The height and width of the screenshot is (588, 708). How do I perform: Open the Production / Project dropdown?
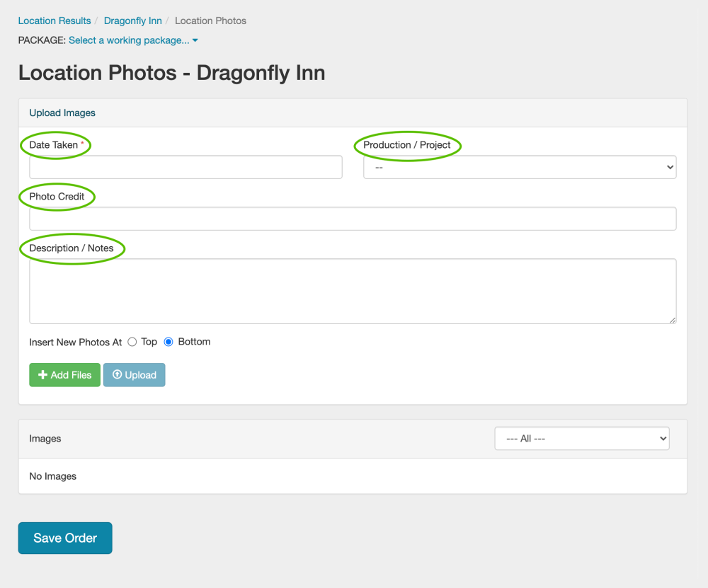520,168
